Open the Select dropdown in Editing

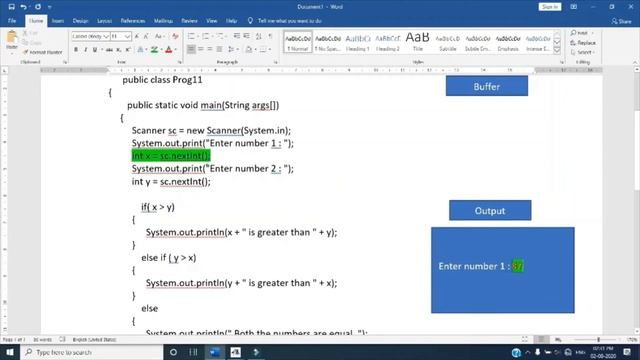tap(583, 52)
